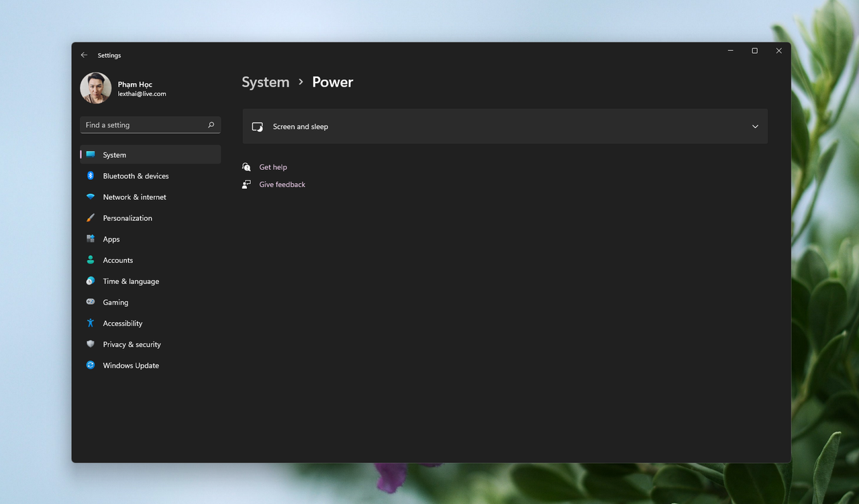Image resolution: width=859 pixels, height=504 pixels.
Task: Open Apps via its sidebar icon
Action: [x=91, y=239]
